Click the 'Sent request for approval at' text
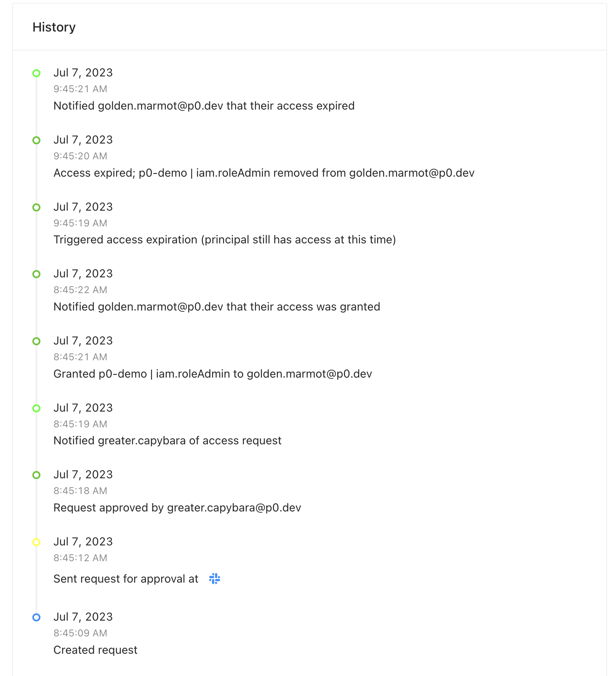Screen dimensions: 616x676 (x=126, y=579)
